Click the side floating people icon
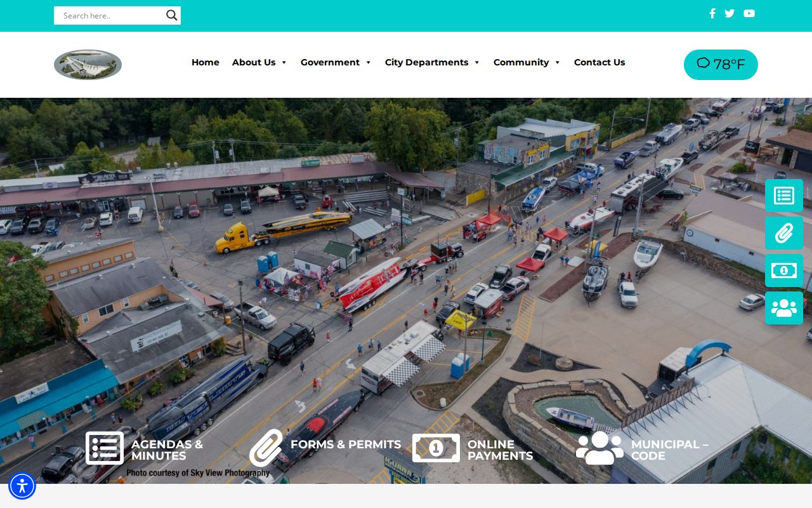 pos(784,308)
